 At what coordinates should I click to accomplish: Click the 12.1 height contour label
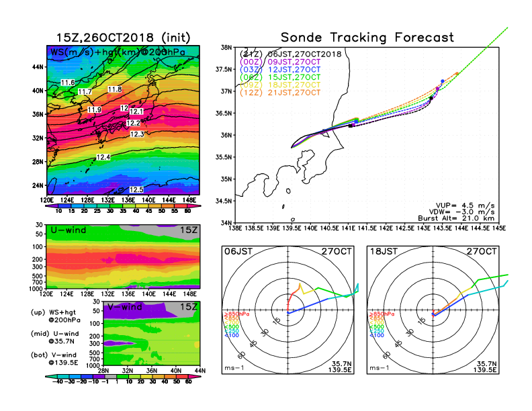tap(136, 111)
